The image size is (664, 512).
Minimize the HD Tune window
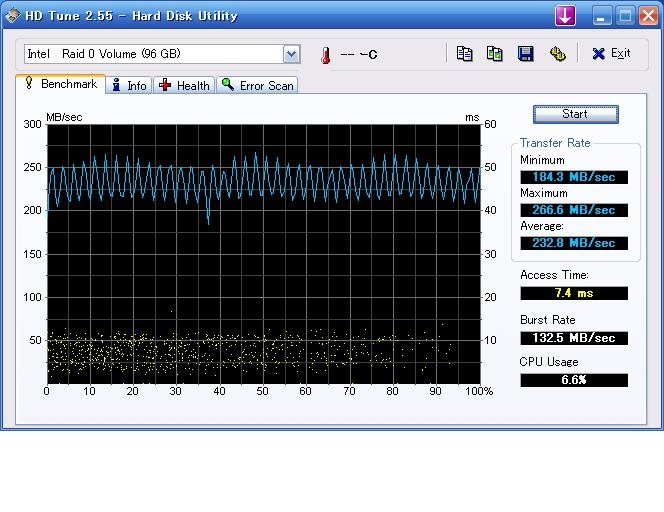pos(601,16)
